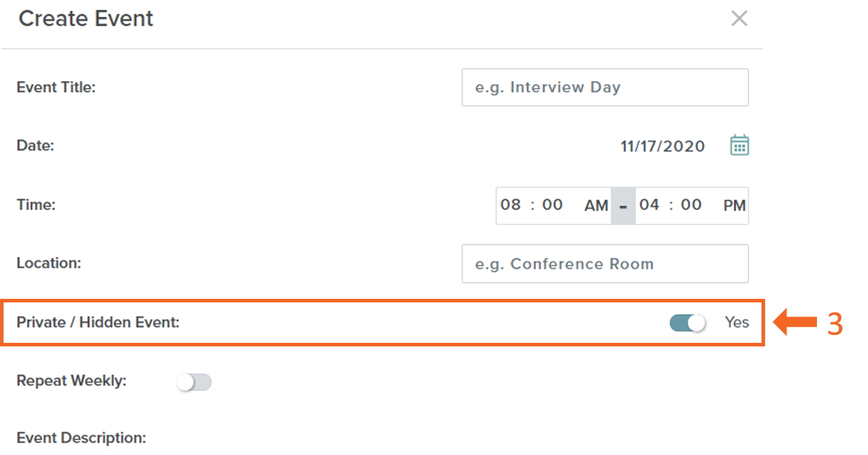Turn off the Private / Hidden Event switch

pyautogui.click(x=688, y=323)
